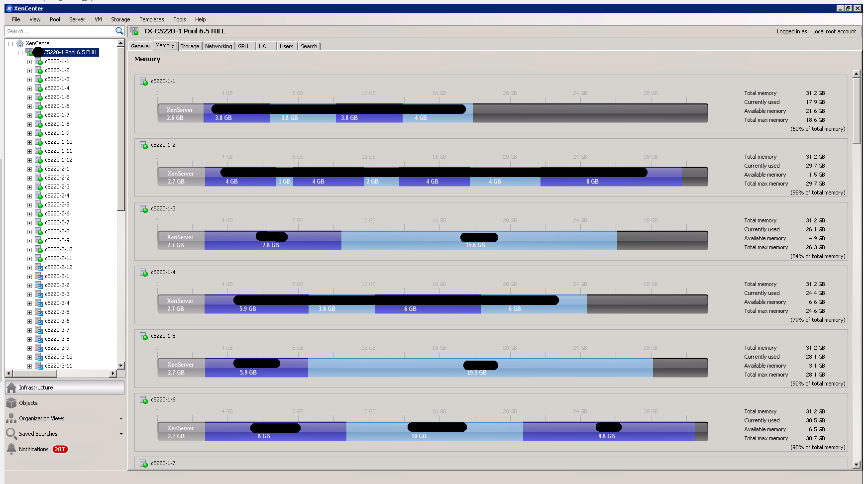Click in the Search input field

[59, 31]
